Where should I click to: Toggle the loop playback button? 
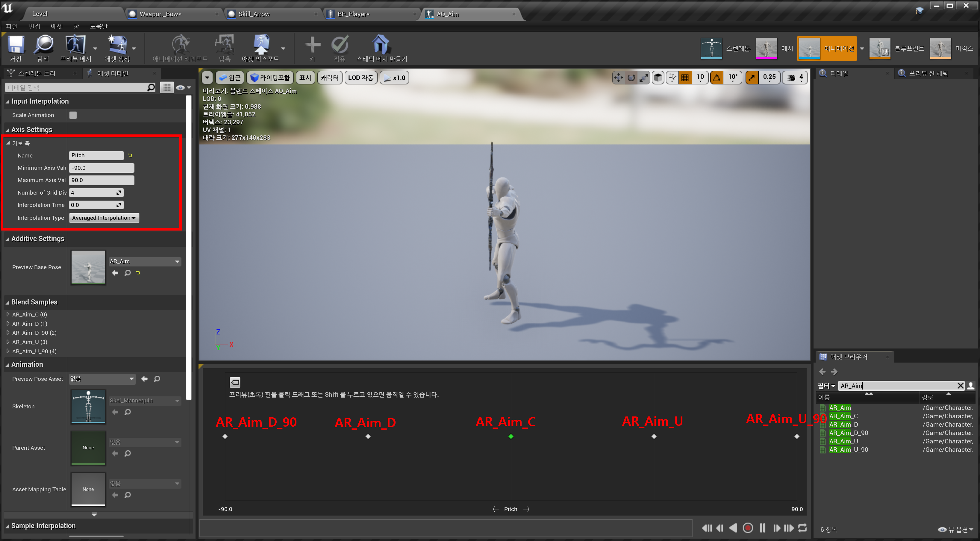(802, 528)
